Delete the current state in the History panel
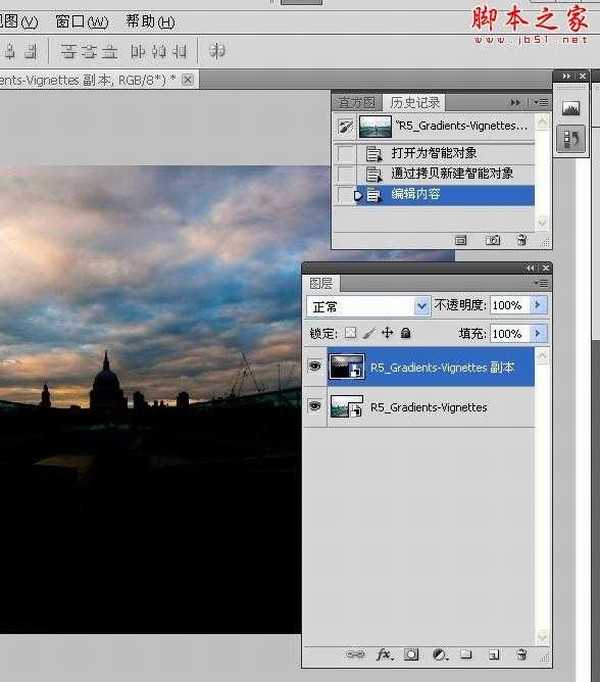 [x=521, y=240]
